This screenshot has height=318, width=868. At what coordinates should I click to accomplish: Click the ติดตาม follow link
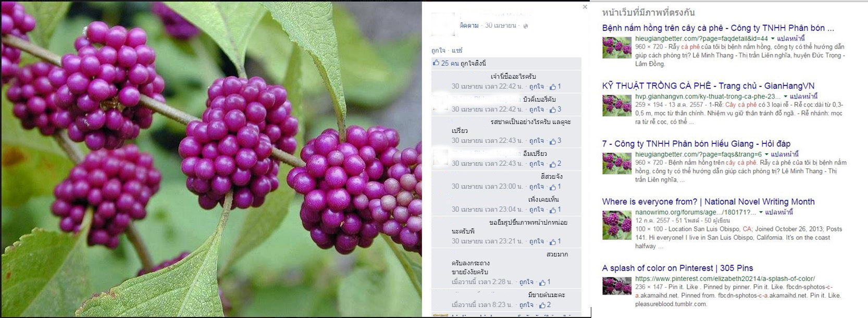[x=469, y=26]
